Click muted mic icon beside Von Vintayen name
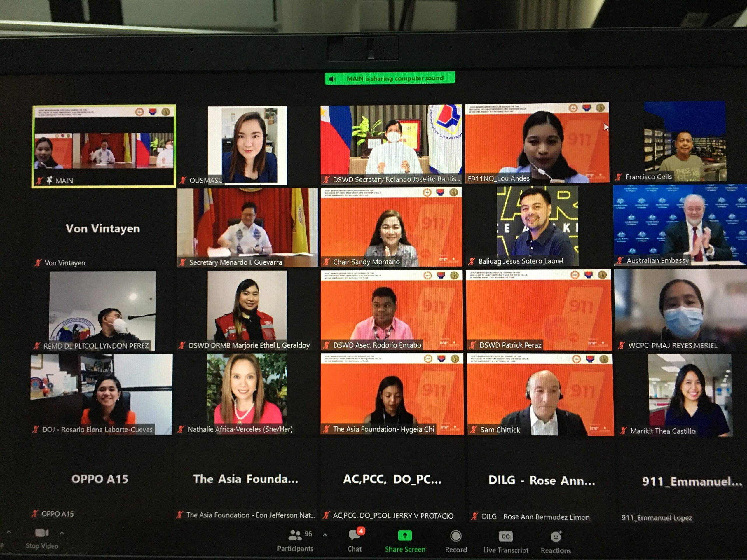 click(38, 262)
